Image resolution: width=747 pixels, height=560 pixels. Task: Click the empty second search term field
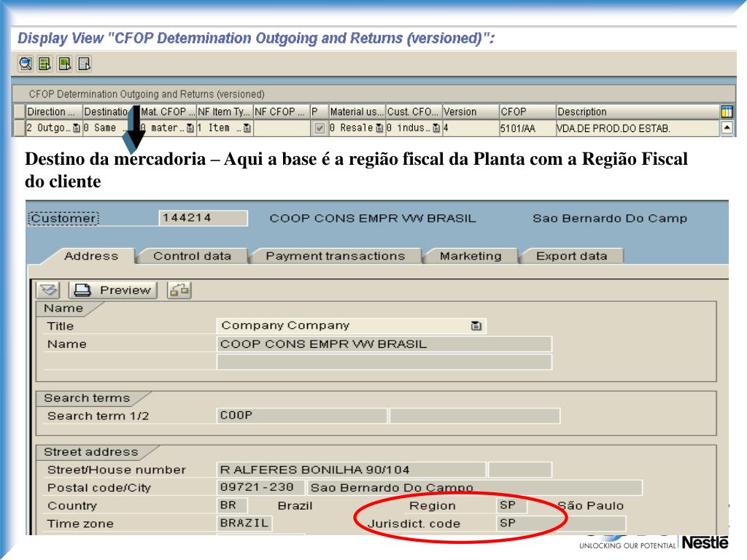click(x=474, y=416)
